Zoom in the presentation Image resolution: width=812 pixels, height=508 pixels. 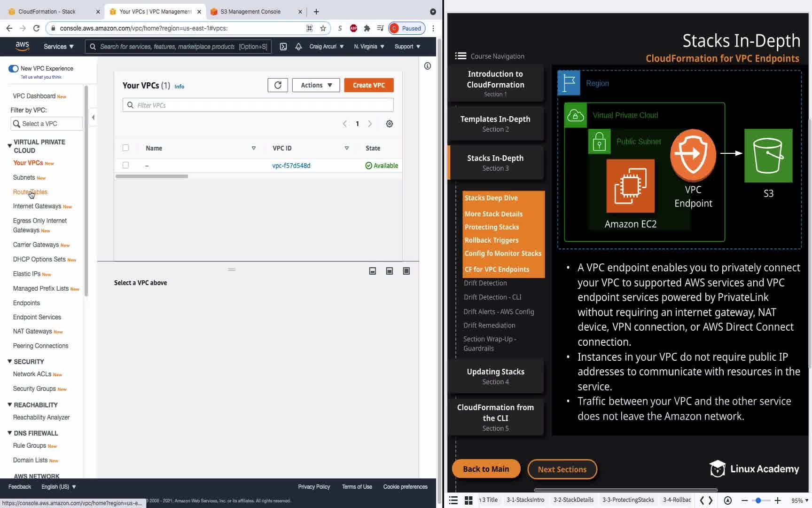[x=778, y=500]
